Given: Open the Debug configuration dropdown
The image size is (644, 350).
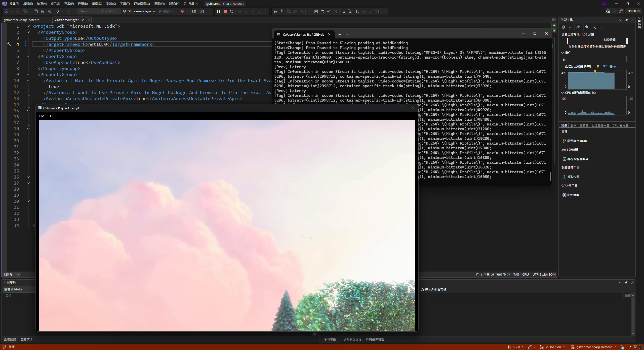Looking at the screenshot, I should click(95, 11).
